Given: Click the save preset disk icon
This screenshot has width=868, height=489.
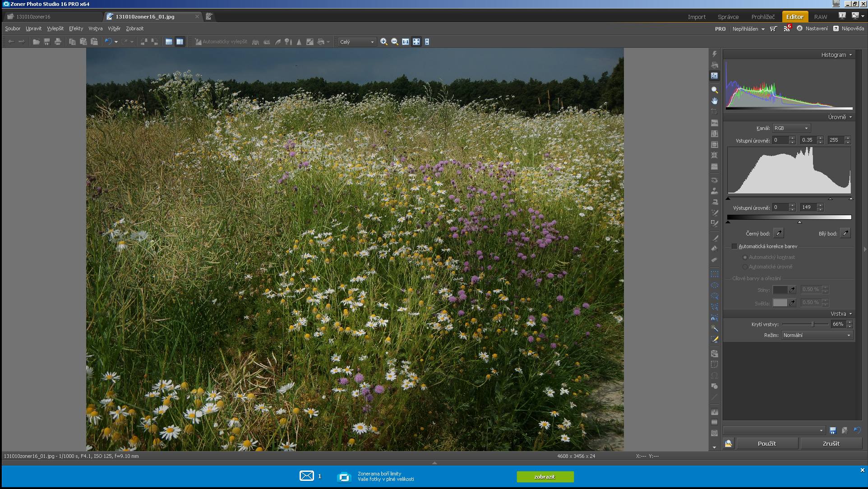Looking at the screenshot, I should pyautogui.click(x=833, y=430).
